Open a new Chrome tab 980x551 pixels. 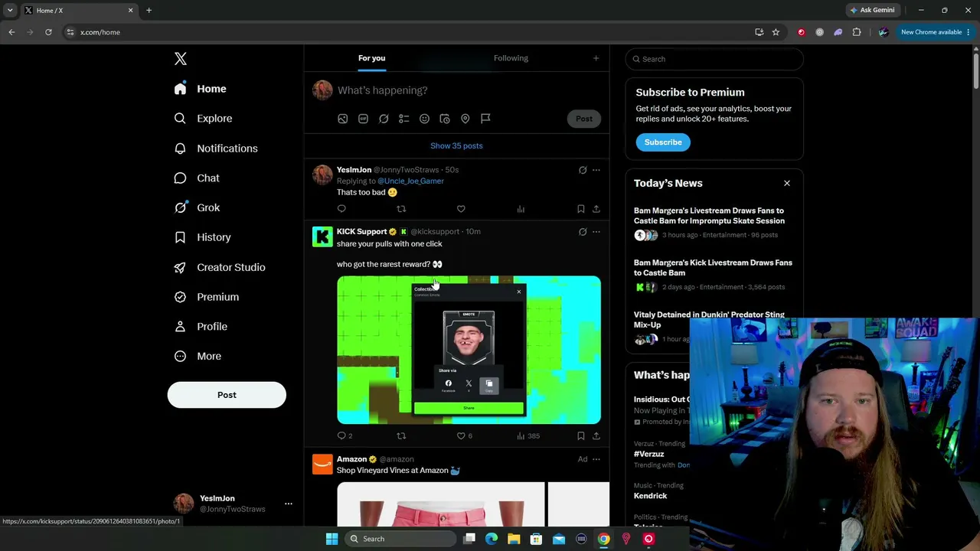tap(149, 11)
